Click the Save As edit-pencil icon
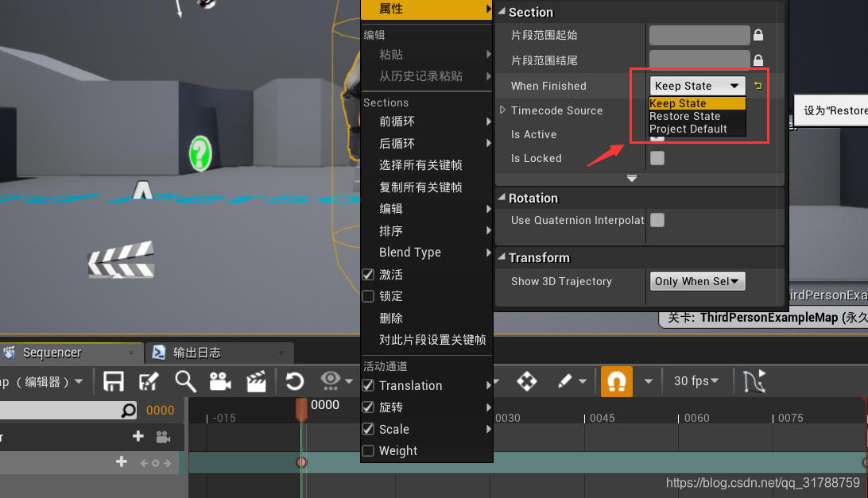Viewport: 868px width, 498px height. [x=149, y=381]
